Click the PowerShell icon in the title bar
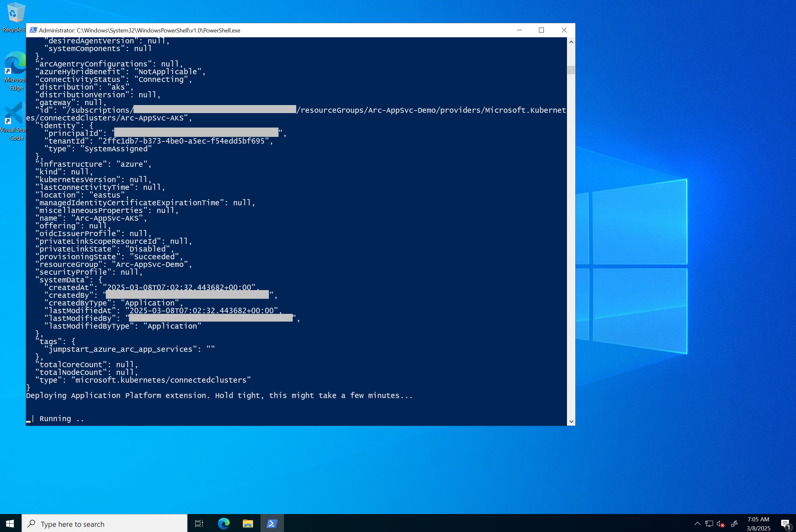796x532 pixels. coord(33,30)
